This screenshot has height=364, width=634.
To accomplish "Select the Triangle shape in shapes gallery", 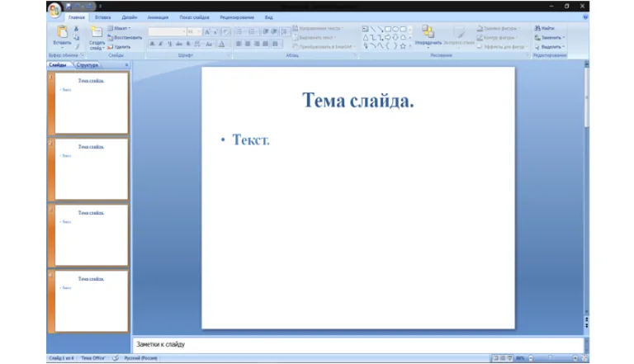I will 365,37.
